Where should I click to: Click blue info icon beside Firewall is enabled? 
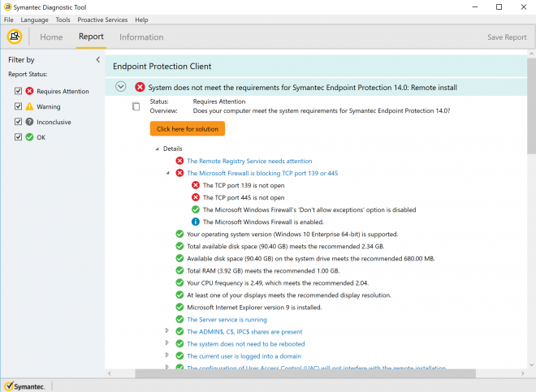pos(196,222)
